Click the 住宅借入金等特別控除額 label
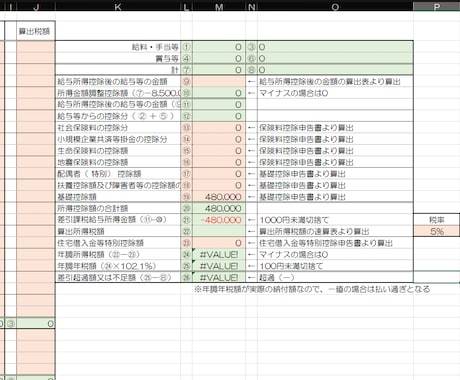460x380 pixels. [100, 243]
